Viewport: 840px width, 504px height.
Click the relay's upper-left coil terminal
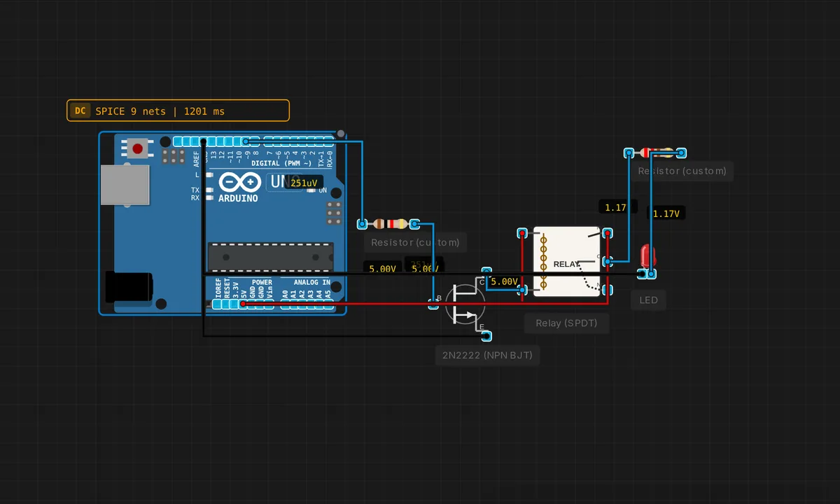(x=522, y=232)
